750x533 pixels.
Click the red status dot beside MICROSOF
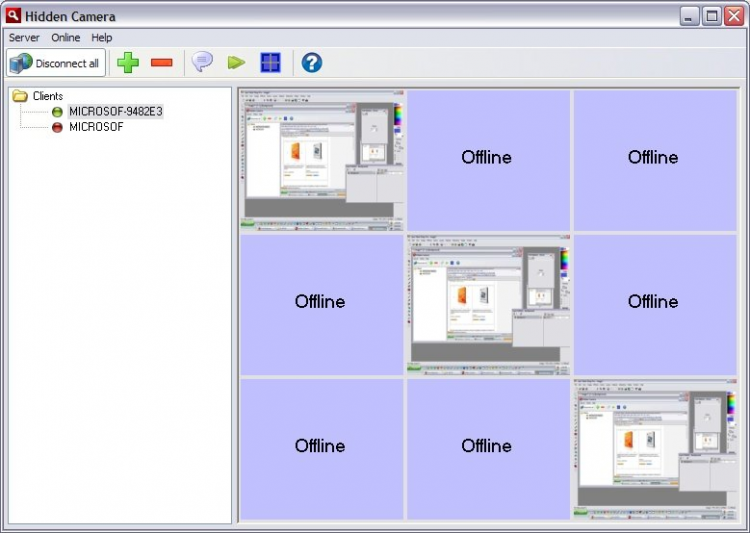click(x=57, y=127)
